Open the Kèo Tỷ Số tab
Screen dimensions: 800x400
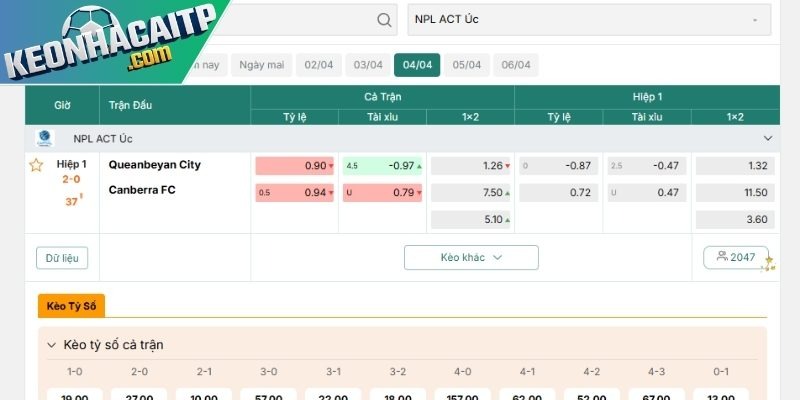[x=70, y=306]
